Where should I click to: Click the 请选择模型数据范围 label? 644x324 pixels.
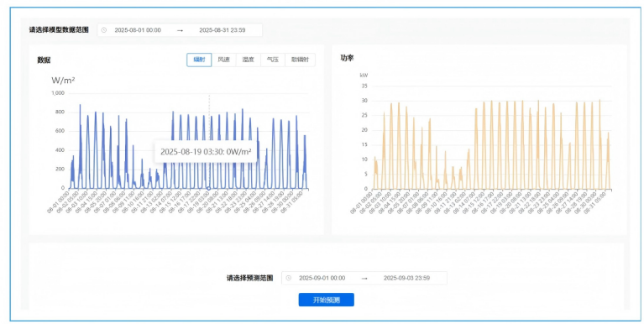point(59,30)
